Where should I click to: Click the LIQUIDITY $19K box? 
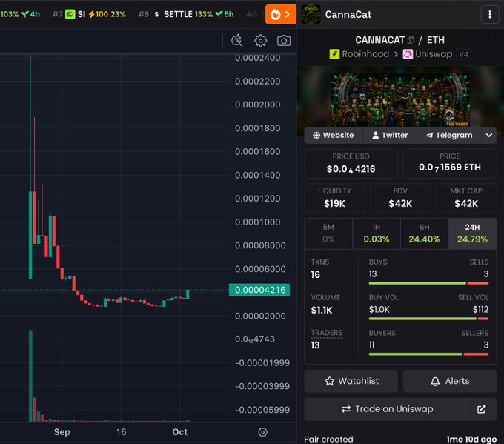coord(334,198)
